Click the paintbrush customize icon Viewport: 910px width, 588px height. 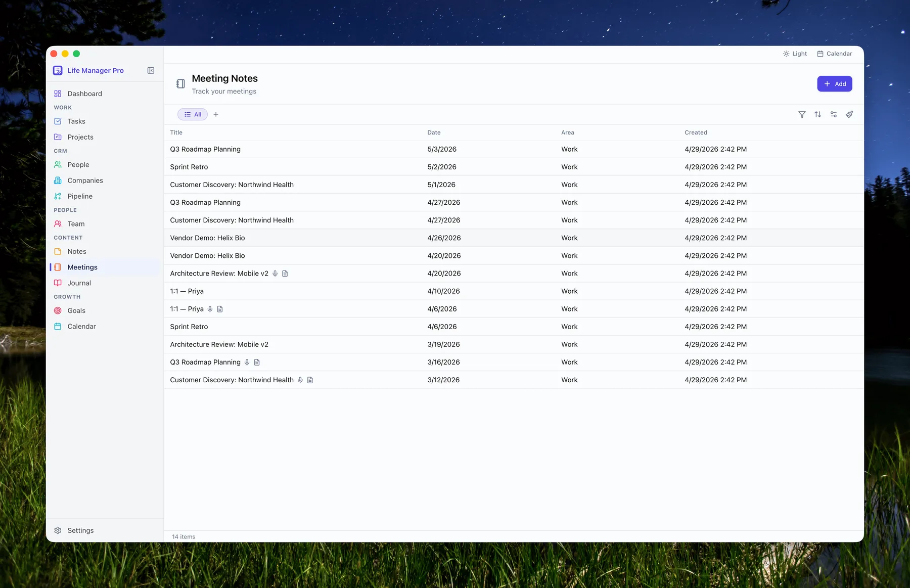849,114
